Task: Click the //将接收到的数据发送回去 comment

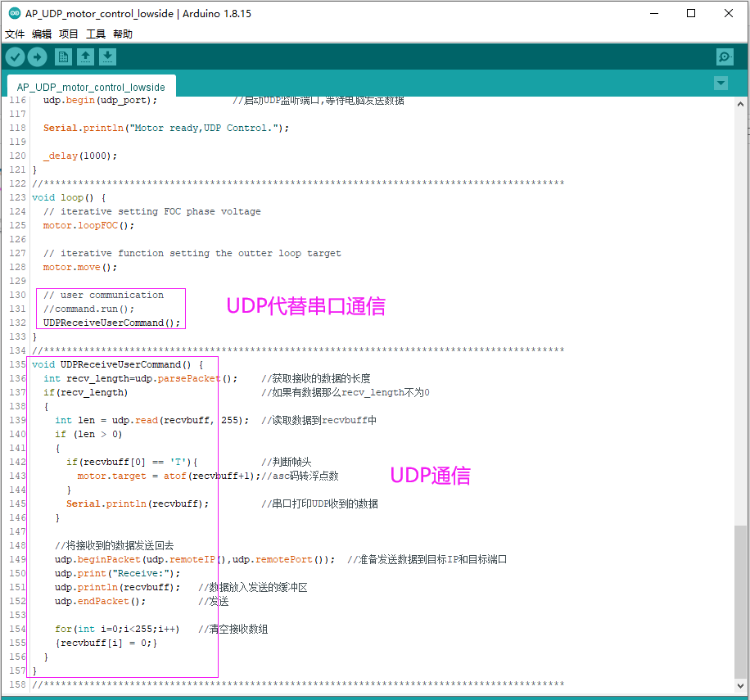Action: coord(115,545)
